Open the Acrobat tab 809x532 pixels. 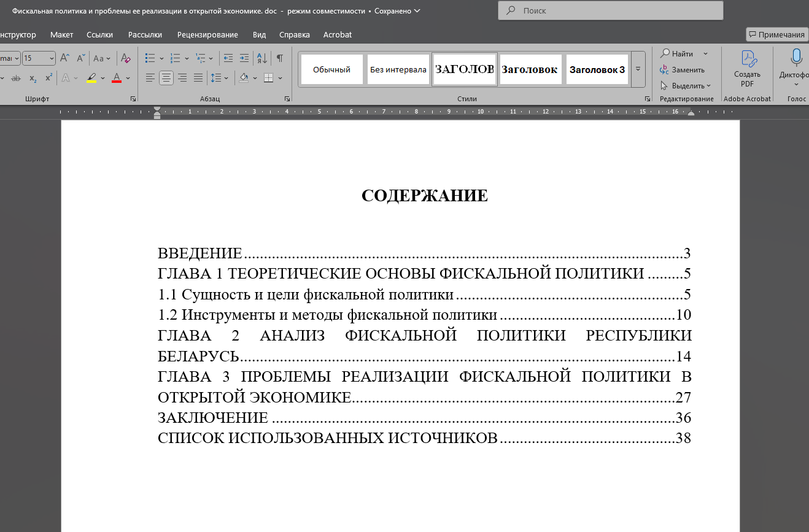point(338,34)
